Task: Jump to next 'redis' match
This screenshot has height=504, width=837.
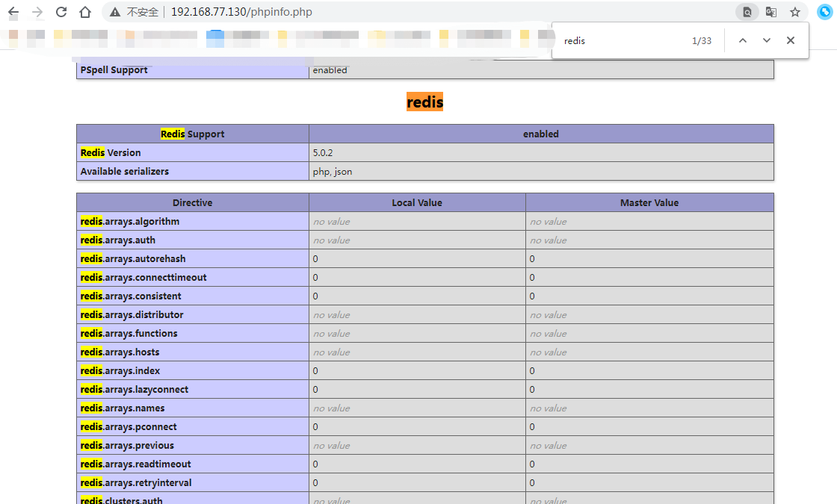Action: tap(767, 40)
